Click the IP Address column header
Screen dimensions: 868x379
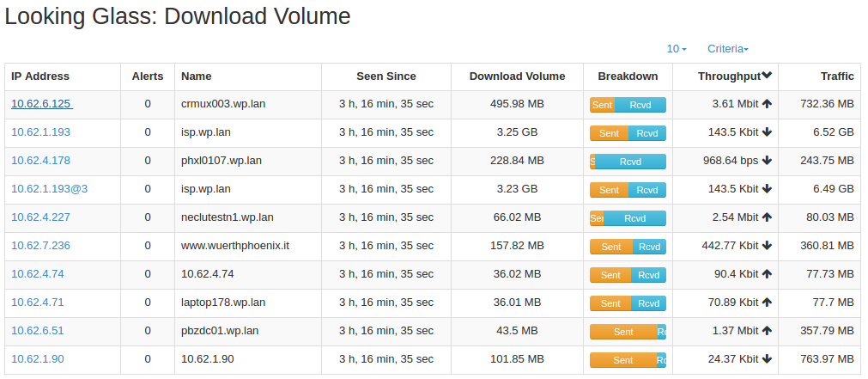click(x=40, y=76)
